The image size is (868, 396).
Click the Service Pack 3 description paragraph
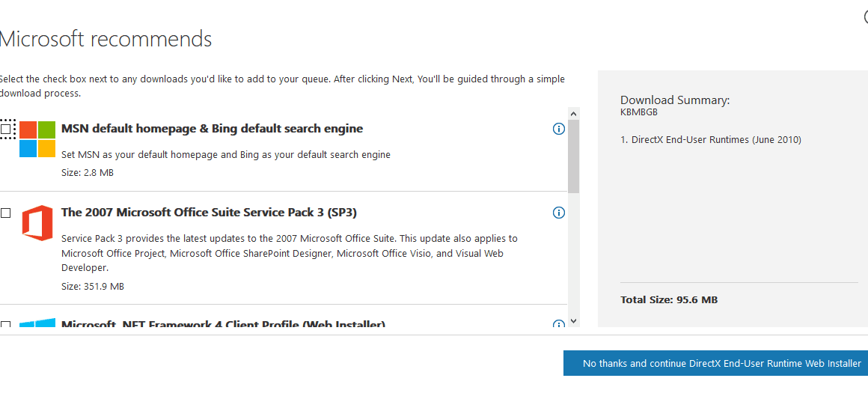(290, 253)
